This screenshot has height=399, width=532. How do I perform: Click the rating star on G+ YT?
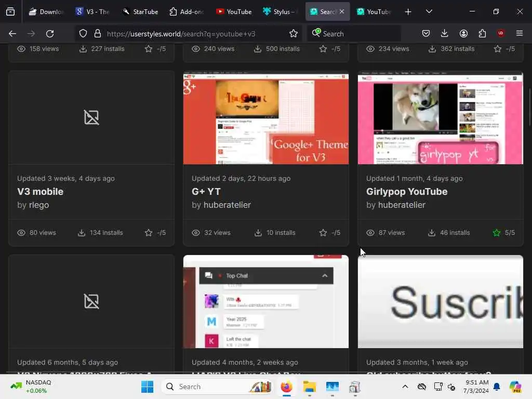click(323, 233)
